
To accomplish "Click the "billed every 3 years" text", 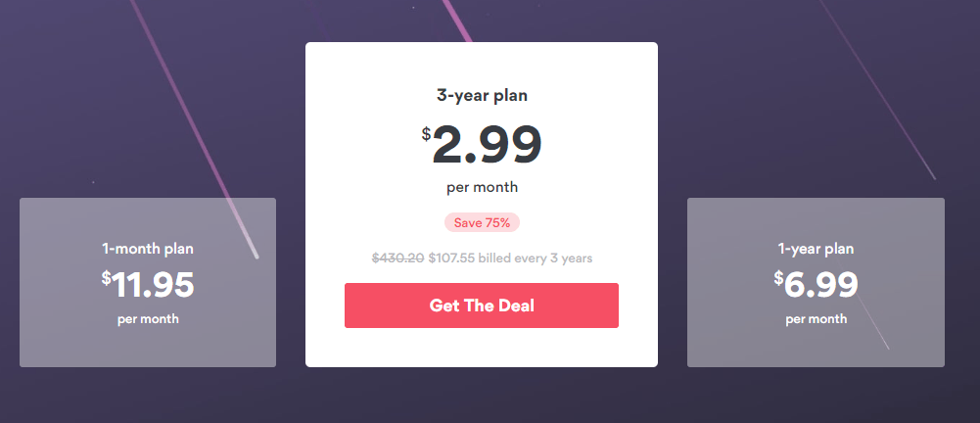I will [x=536, y=258].
